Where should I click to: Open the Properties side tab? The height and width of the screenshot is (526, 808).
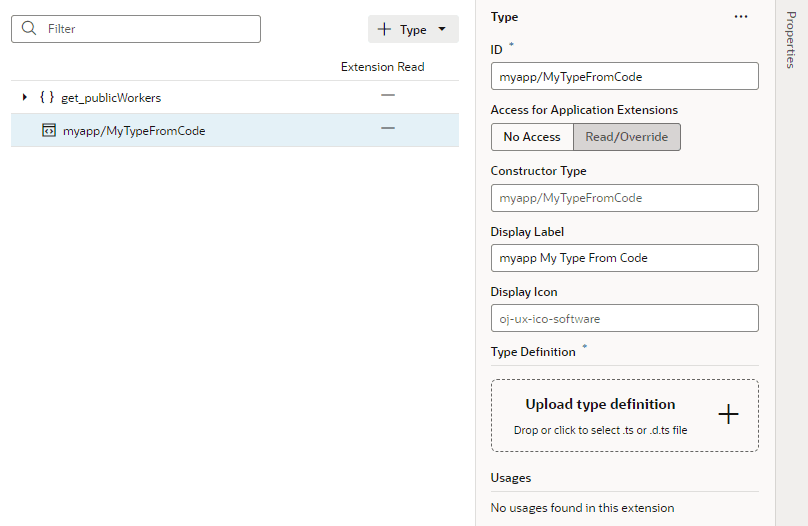pyautogui.click(x=791, y=40)
